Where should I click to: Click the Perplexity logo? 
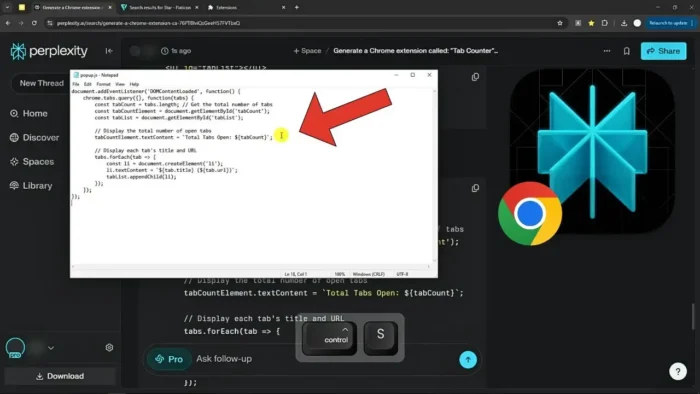point(49,51)
